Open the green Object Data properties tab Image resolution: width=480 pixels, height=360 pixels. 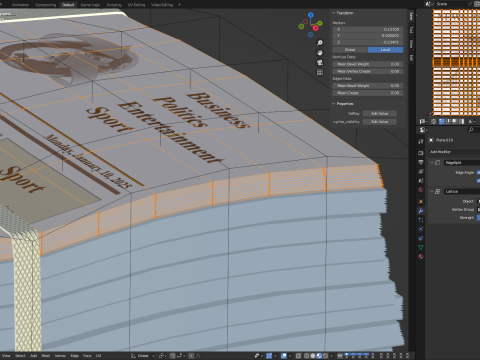tap(421, 247)
